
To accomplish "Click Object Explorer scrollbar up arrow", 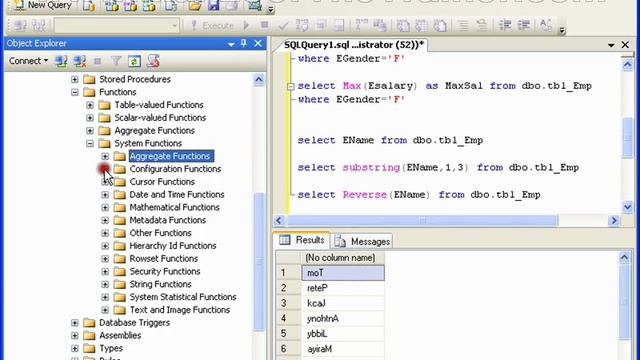I will click(x=259, y=79).
